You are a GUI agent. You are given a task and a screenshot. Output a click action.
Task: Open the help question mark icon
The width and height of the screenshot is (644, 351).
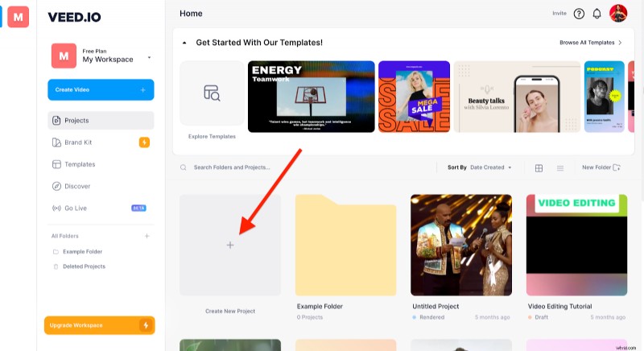coord(579,14)
